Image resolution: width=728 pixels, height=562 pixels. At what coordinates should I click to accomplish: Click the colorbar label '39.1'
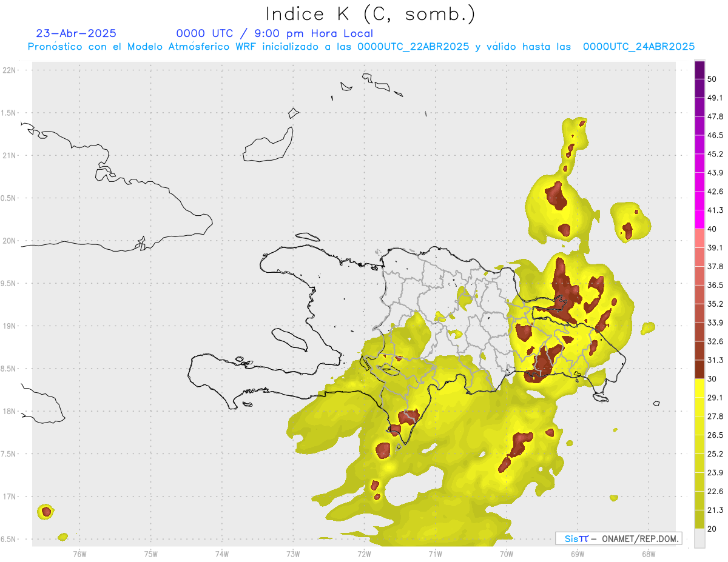point(715,248)
